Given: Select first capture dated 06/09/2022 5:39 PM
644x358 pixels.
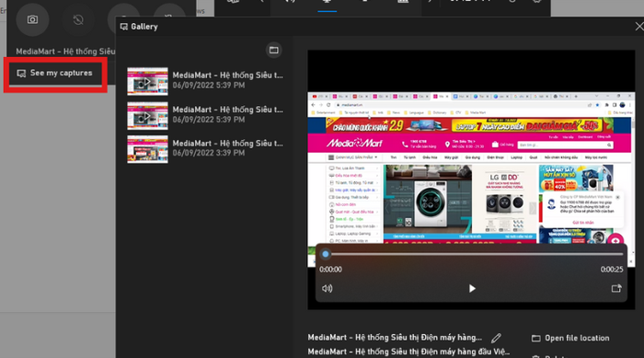Looking at the screenshot, I should point(205,81).
